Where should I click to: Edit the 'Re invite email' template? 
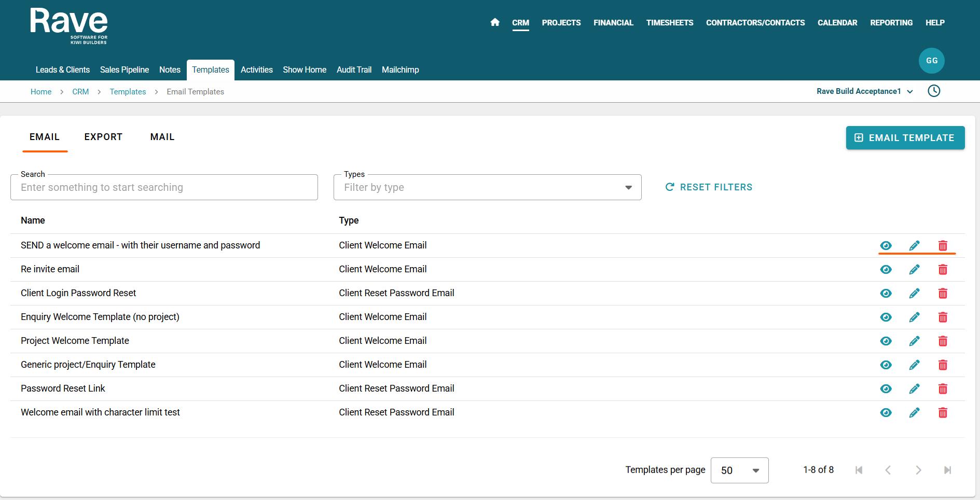click(915, 269)
